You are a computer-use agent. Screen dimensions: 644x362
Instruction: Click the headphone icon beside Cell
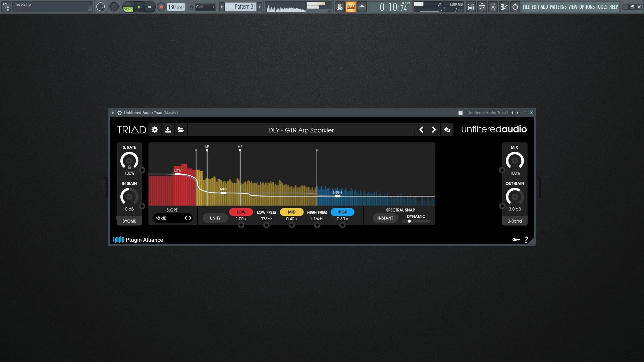click(x=192, y=7)
